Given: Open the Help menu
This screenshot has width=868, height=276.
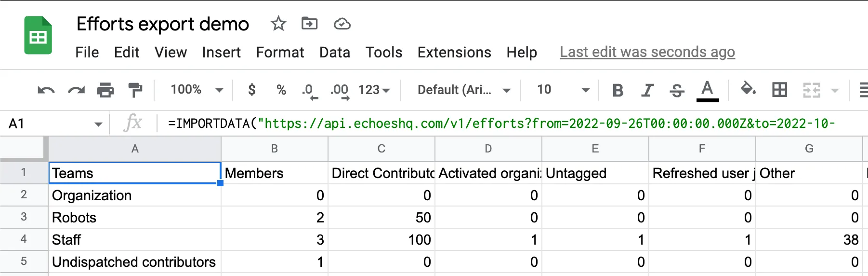Looking at the screenshot, I should (522, 52).
